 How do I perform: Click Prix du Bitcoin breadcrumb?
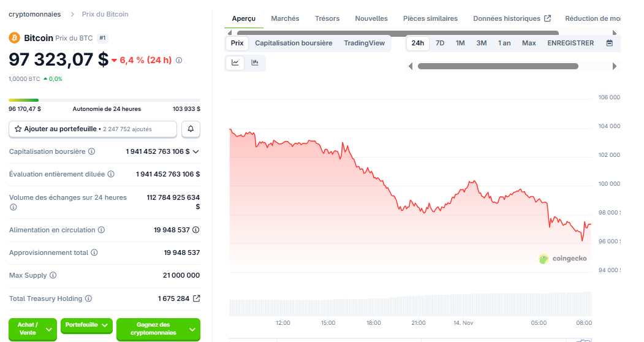pos(105,14)
